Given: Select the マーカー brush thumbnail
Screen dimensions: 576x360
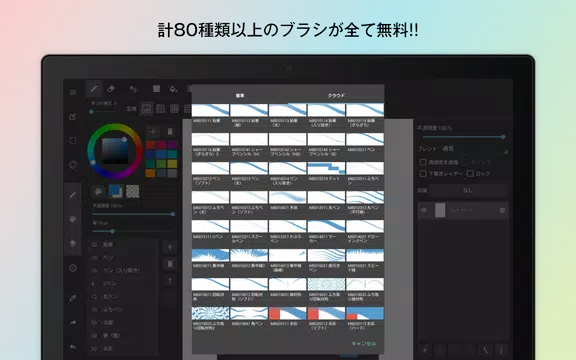Looking at the screenshot, I should (326, 226).
